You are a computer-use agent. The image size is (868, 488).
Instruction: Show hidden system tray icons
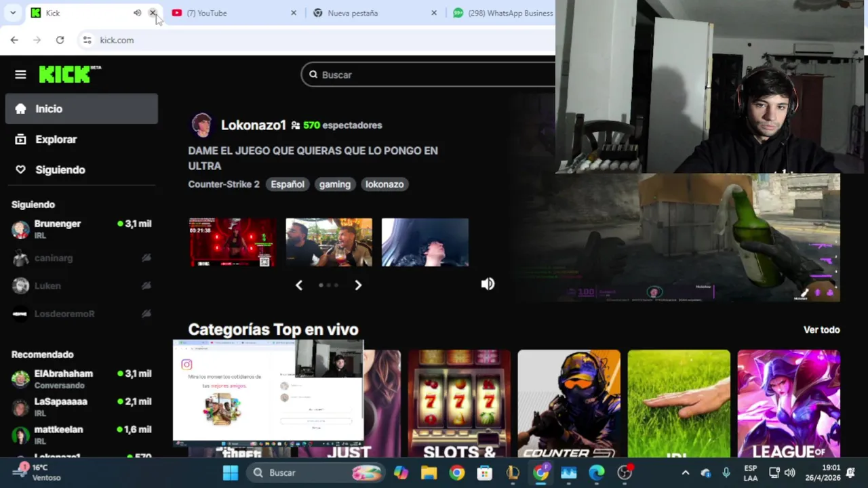tap(685, 472)
